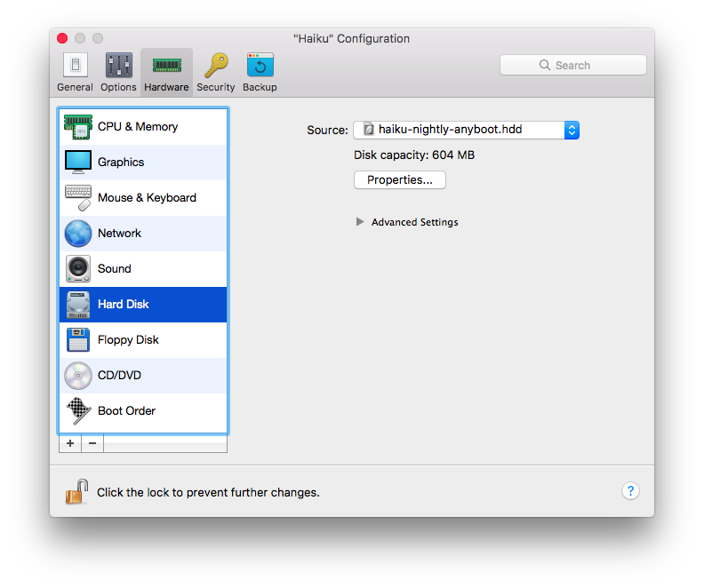Select the CPU & Memory chip icon

(x=78, y=127)
